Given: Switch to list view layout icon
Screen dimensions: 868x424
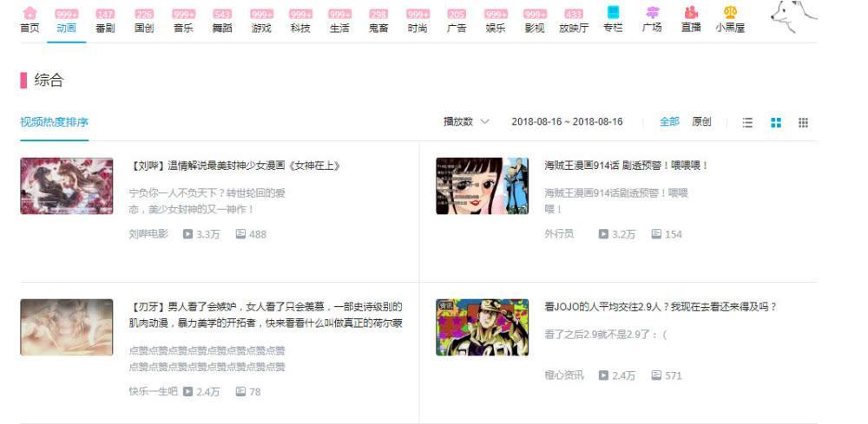Looking at the screenshot, I should click(747, 123).
